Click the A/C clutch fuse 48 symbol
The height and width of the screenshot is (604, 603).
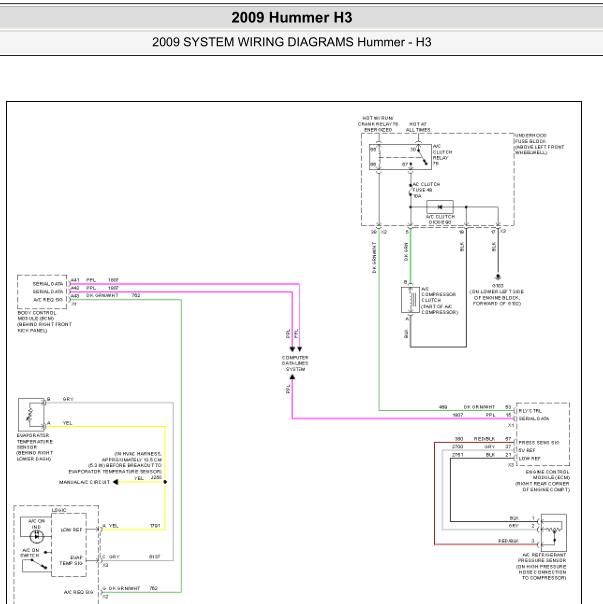point(410,190)
